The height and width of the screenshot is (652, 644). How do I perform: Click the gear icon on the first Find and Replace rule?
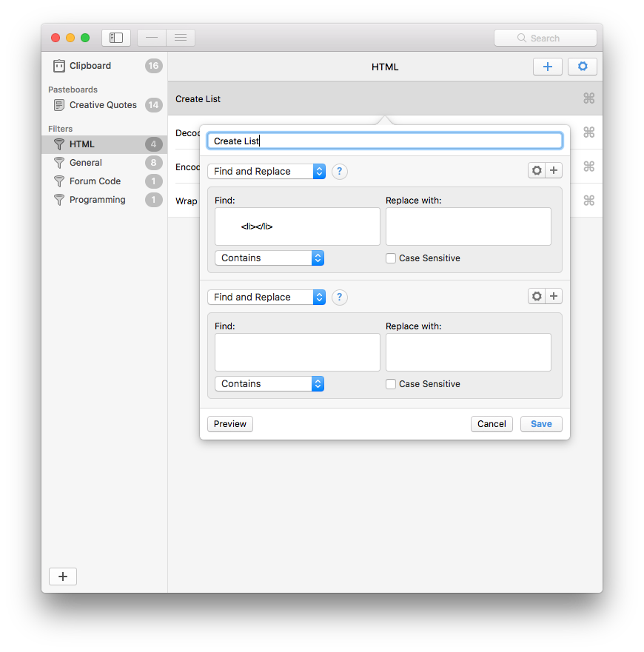pyautogui.click(x=536, y=170)
